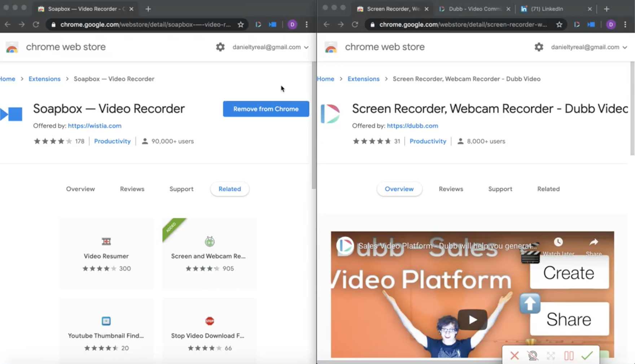
Task: Bookmark page with star in left address bar
Action: 241,25
